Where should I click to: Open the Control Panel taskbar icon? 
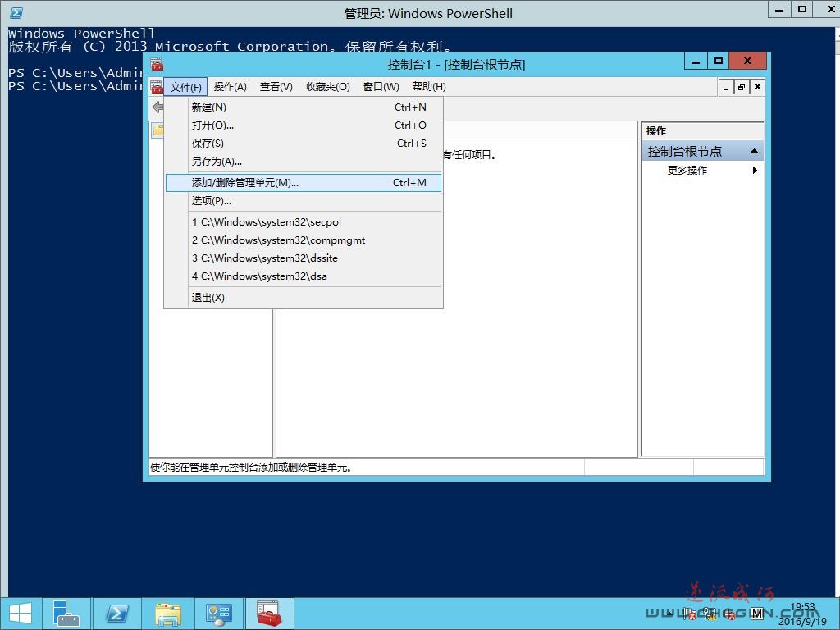[x=218, y=614]
